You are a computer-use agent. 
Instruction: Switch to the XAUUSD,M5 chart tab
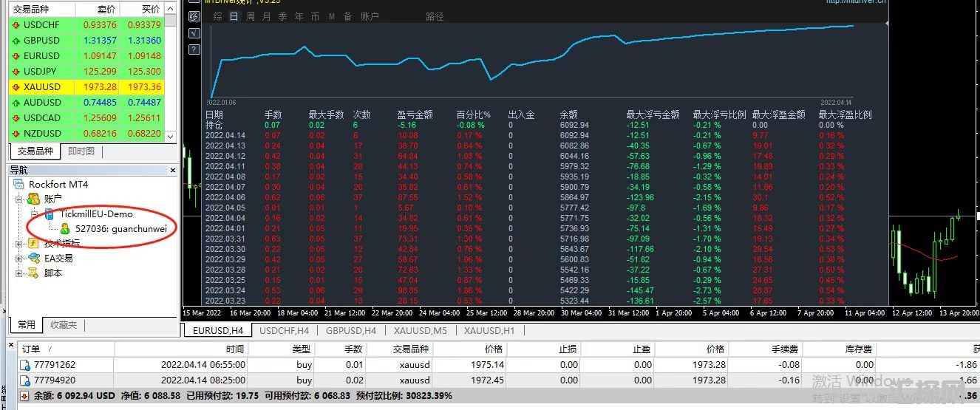tap(419, 330)
